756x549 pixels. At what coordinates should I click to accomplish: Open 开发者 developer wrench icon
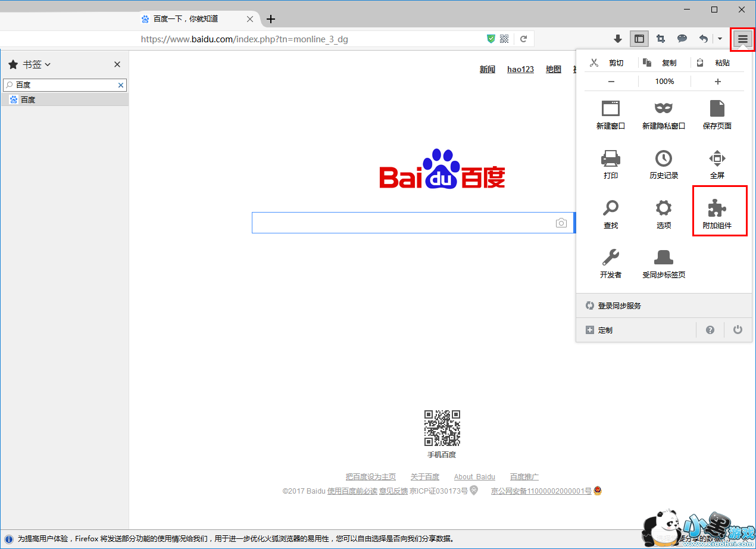point(611,264)
